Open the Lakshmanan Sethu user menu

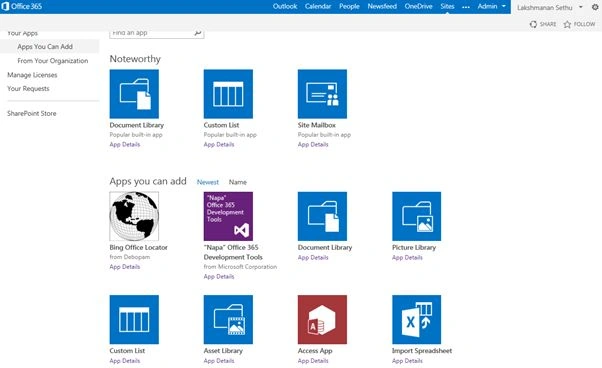[x=549, y=7]
